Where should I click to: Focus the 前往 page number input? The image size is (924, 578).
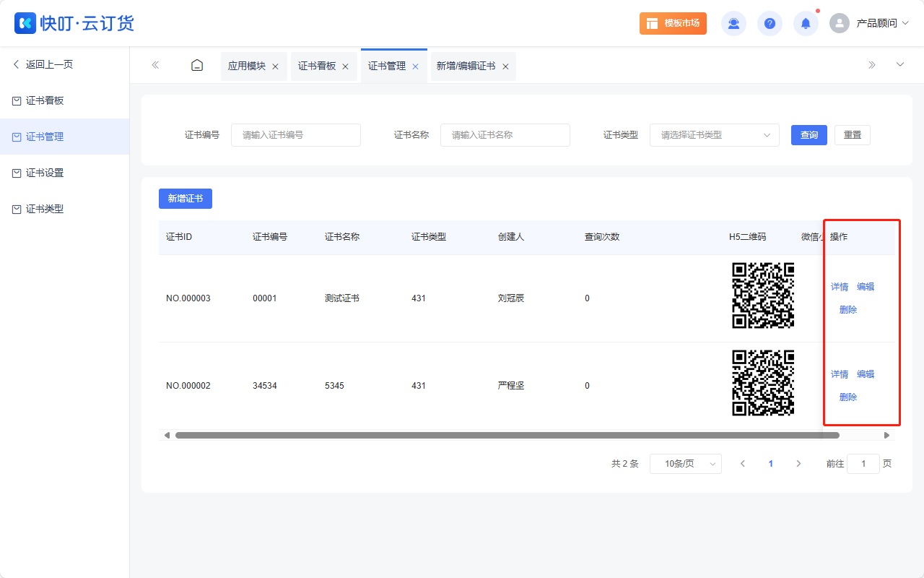click(863, 464)
